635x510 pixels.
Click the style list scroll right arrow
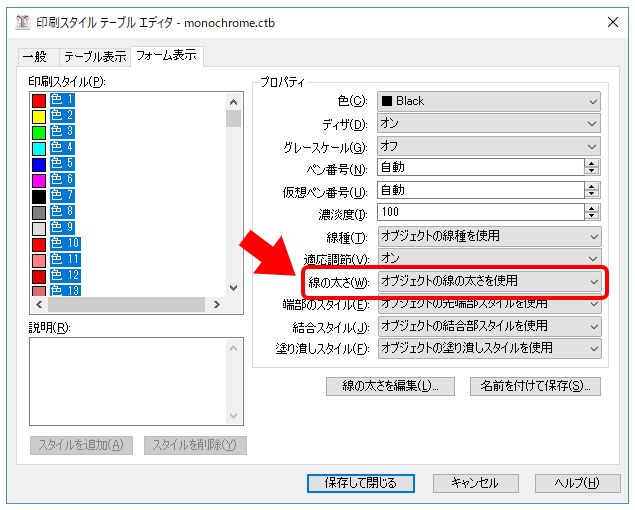click(x=217, y=305)
